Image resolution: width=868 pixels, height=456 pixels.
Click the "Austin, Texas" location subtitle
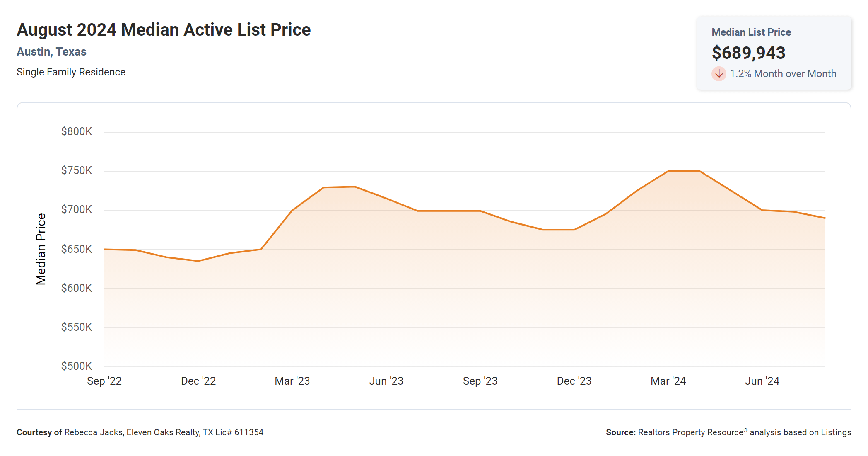pyautogui.click(x=51, y=52)
